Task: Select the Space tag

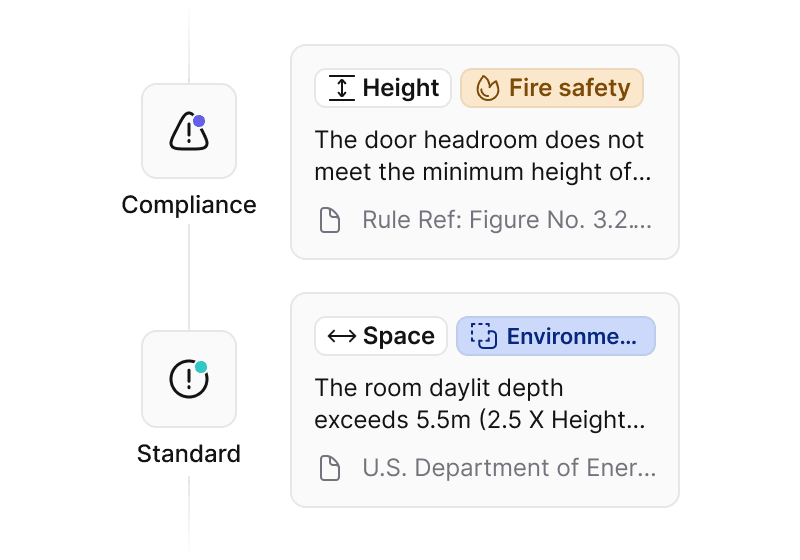Action: tap(381, 336)
